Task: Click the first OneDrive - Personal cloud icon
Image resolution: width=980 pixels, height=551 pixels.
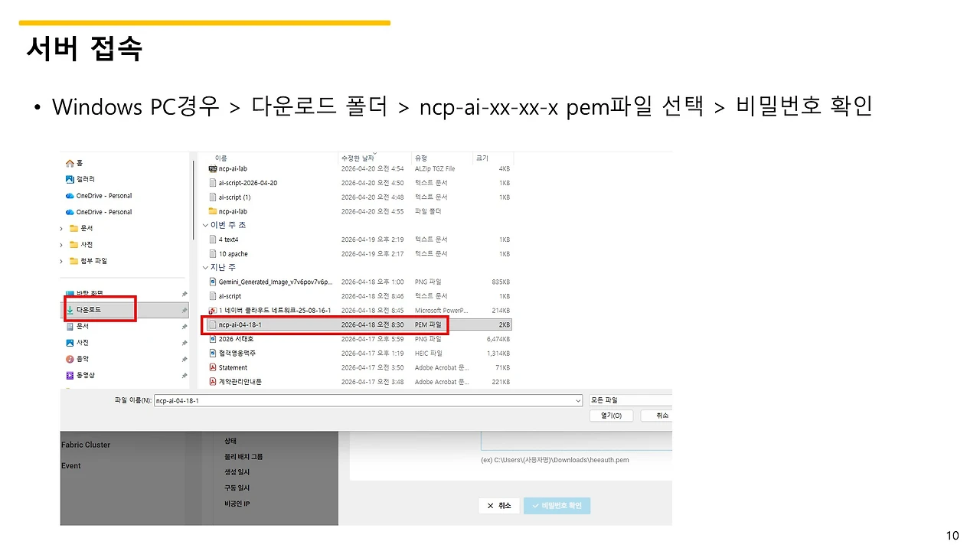Action: 69,195
